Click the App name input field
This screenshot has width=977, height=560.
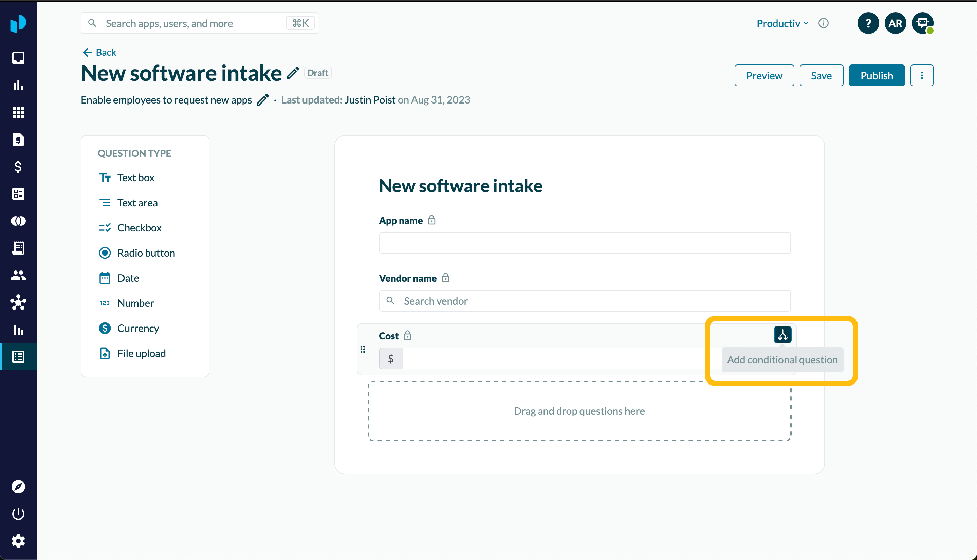pyautogui.click(x=585, y=243)
